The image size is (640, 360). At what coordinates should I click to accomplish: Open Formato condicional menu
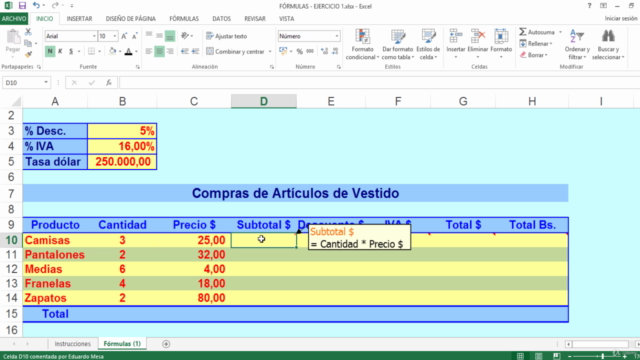[362, 44]
